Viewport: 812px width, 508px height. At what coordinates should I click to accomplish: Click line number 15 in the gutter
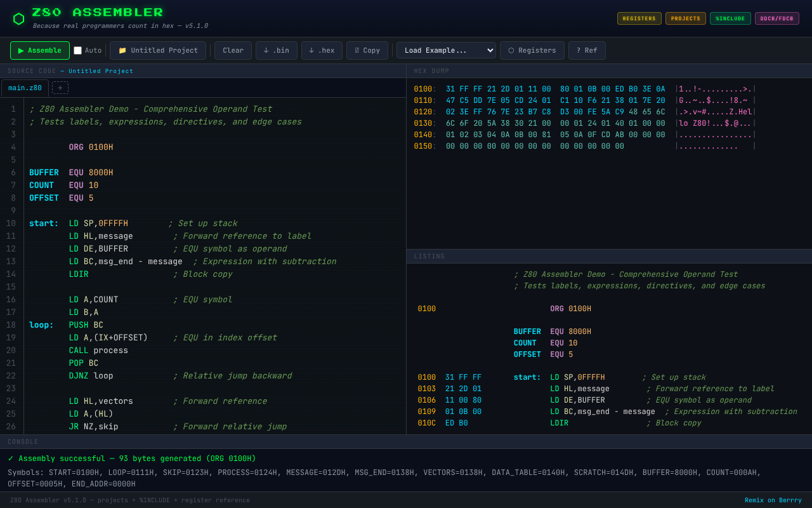[x=11, y=287]
